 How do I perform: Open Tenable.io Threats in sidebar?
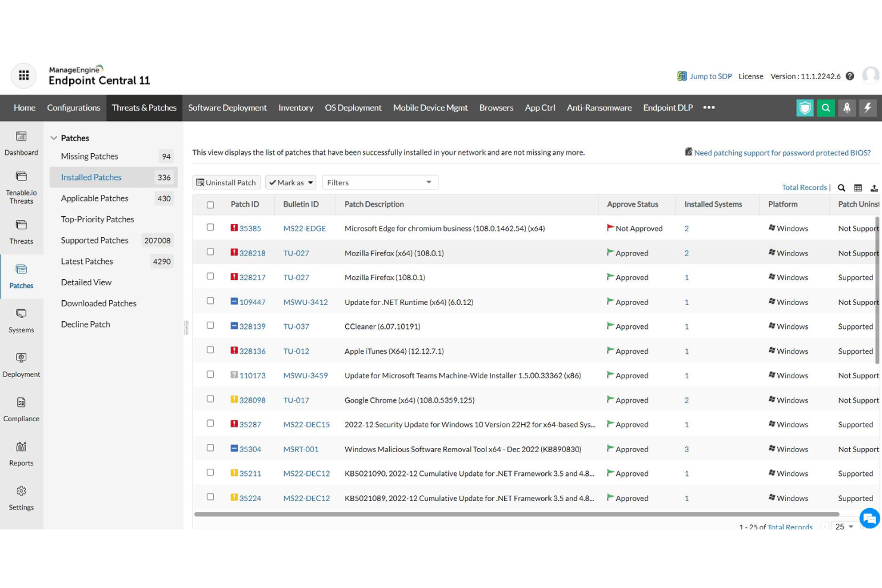21,188
